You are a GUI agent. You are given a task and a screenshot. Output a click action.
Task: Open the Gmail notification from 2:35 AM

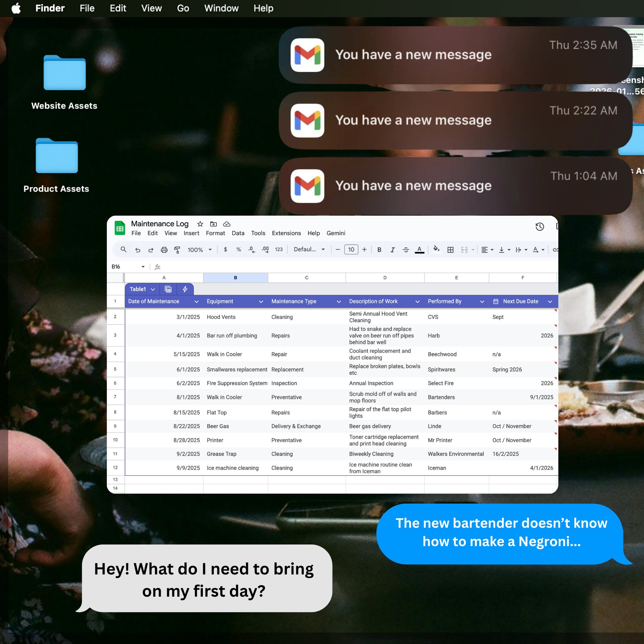pyautogui.click(x=455, y=55)
